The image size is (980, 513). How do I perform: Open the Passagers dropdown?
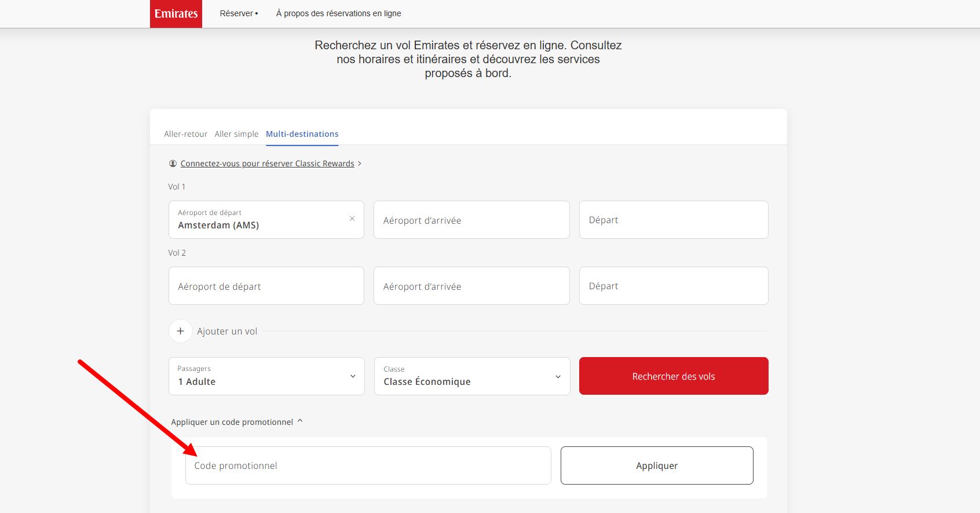point(266,376)
